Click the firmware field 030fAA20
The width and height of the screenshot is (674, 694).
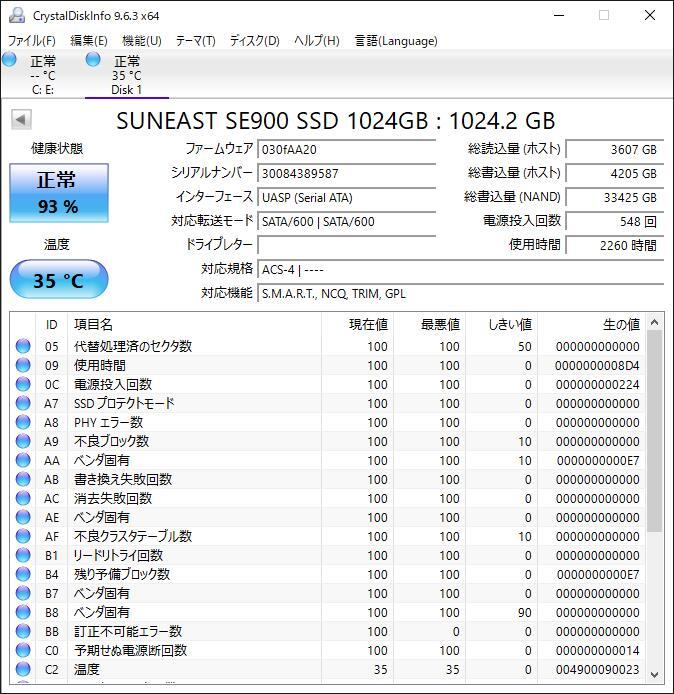(347, 150)
